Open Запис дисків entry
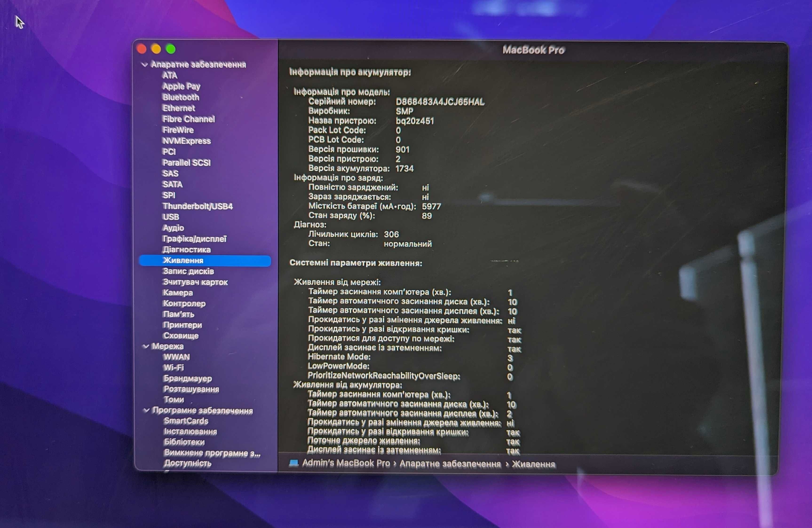This screenshot has height=528, width=812. 188,271
